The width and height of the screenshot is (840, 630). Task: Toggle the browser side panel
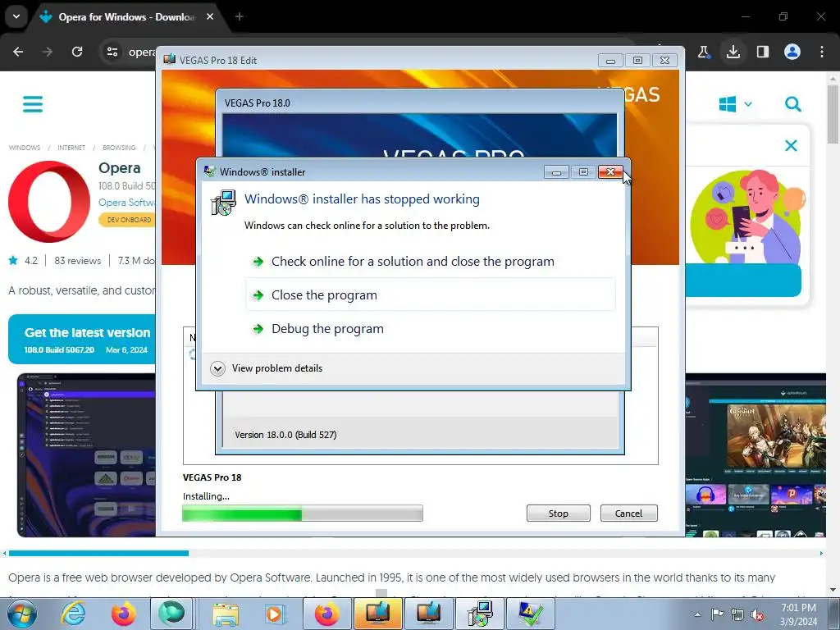(763, 52)
